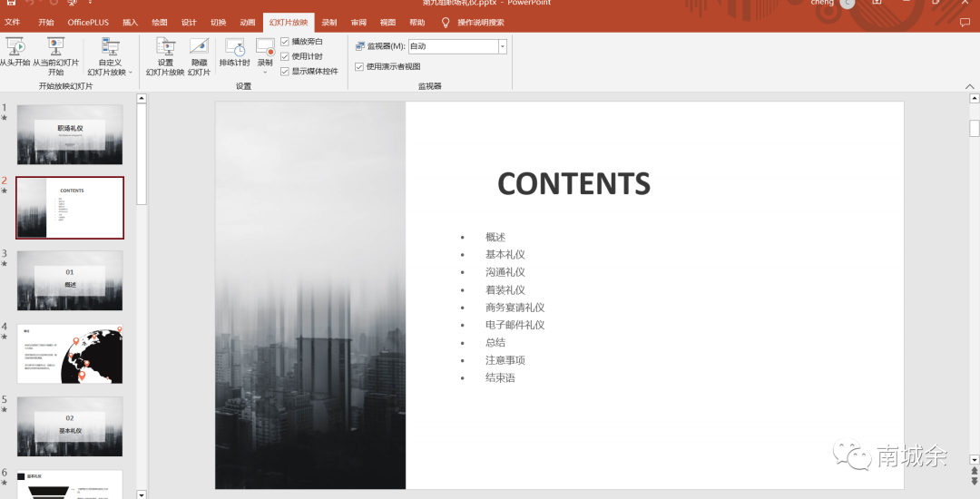Disable Use Presenter View (使用演示者视图)

point(359,66)
